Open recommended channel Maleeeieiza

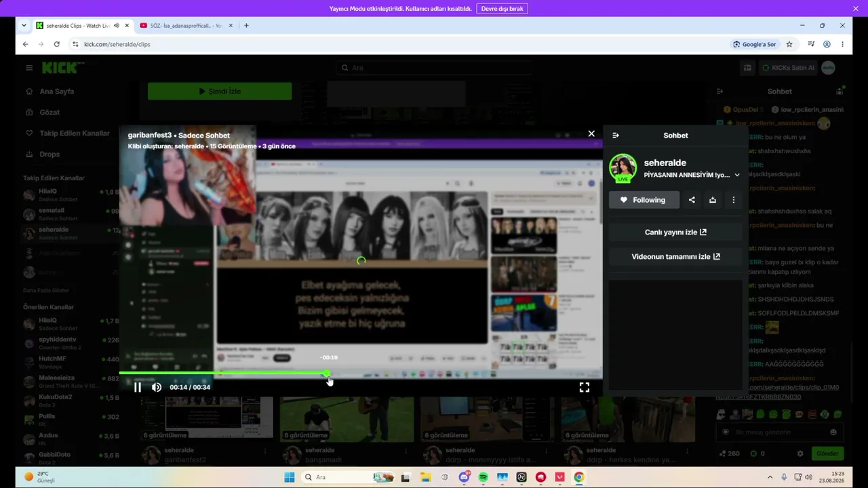[x=71, y=381]
